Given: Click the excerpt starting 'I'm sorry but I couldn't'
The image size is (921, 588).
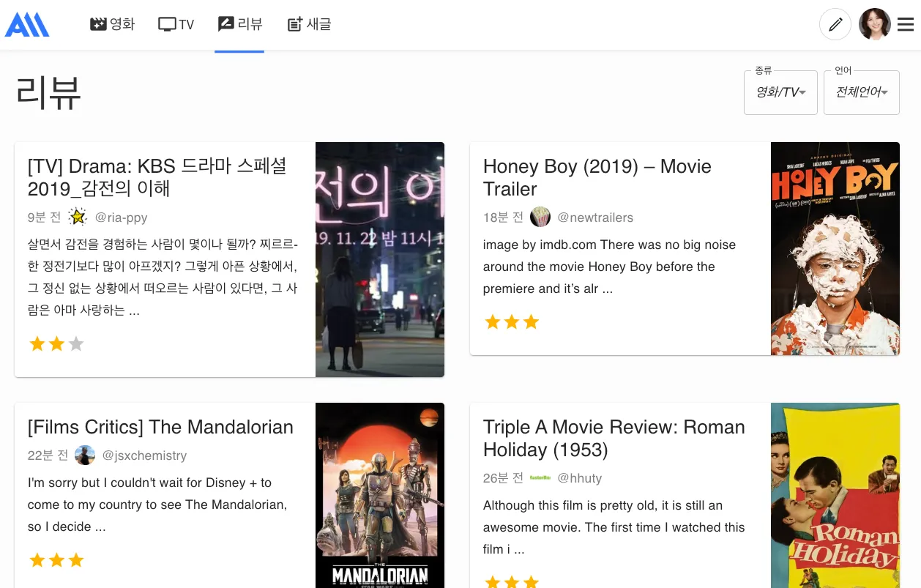Looking at the screenshot, I should click(157, 505).
